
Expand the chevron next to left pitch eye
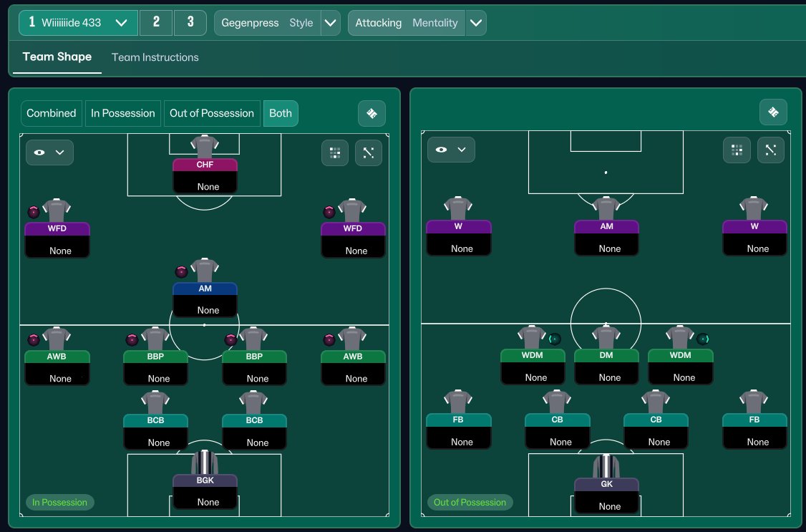tap(59, 153)
